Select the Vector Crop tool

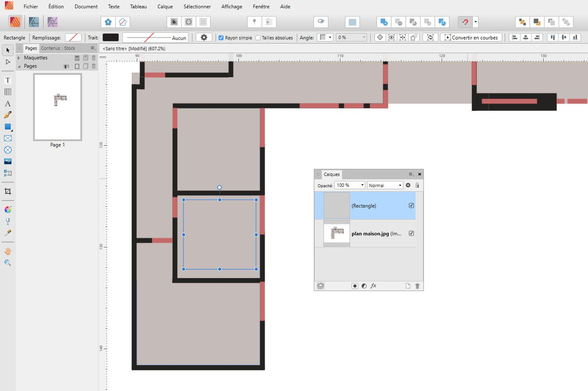8,192
